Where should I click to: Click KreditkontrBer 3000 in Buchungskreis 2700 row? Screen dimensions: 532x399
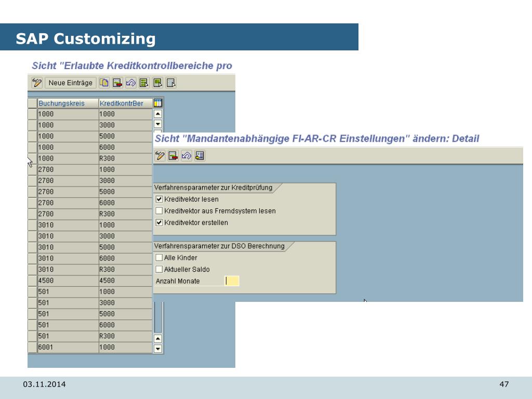pyautogui.click(x=126, y=181)
